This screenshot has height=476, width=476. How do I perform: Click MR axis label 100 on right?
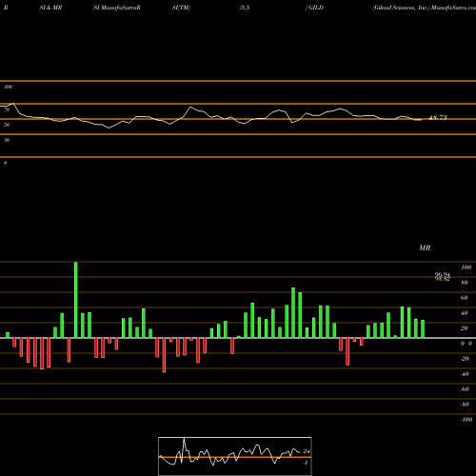[466, 268]
